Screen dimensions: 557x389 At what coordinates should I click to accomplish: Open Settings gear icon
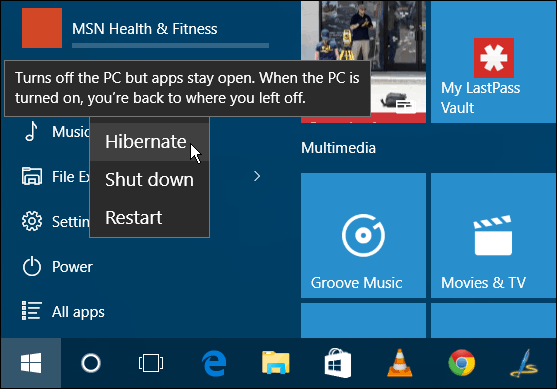point(32,221)
